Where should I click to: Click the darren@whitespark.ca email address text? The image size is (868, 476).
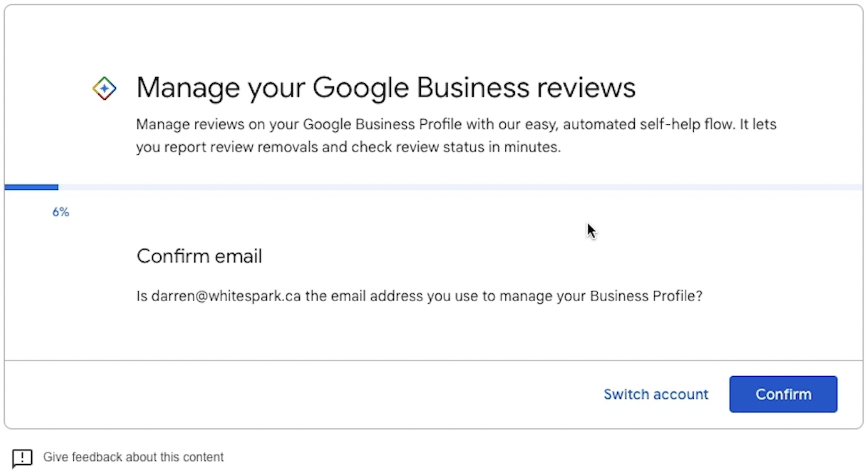click(x=226, y=296)
